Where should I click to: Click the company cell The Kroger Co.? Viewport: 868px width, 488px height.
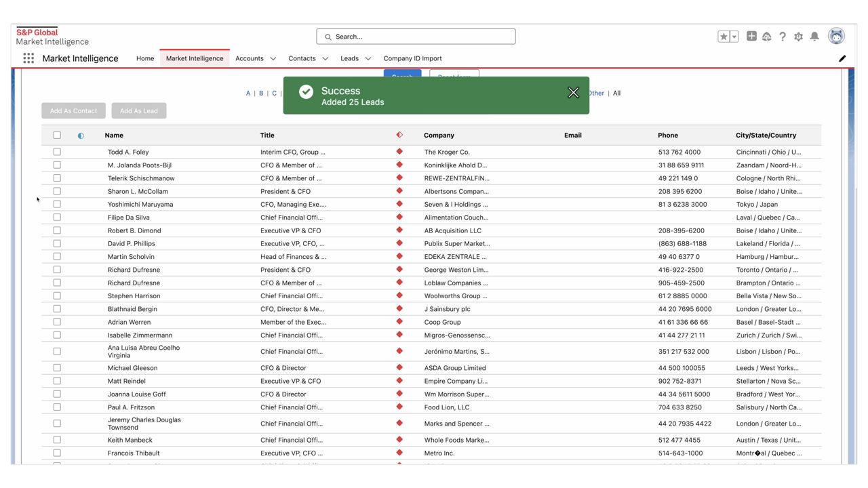(447, 152)
